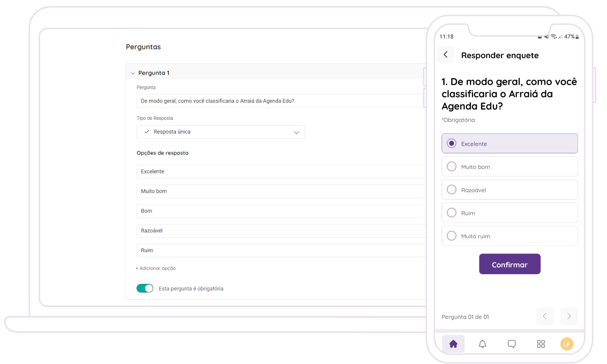Open the apps grid icon in phone navigation

541,344
